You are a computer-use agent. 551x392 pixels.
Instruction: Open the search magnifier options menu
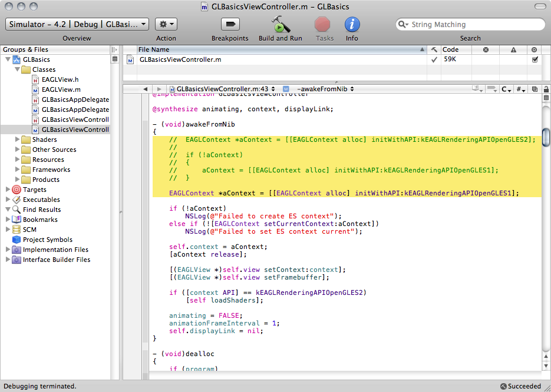402,25
